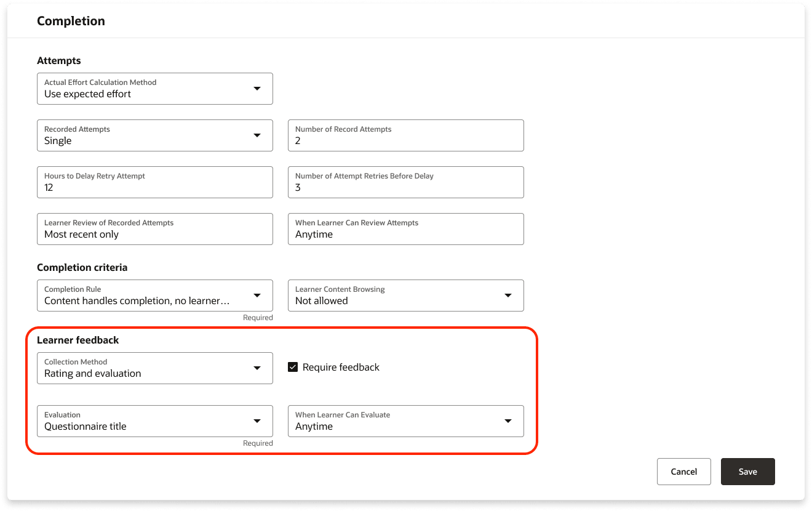812x511 pixels.
Task: Click the Completion Rule dropdown arrow
Action: click(257, 296)
